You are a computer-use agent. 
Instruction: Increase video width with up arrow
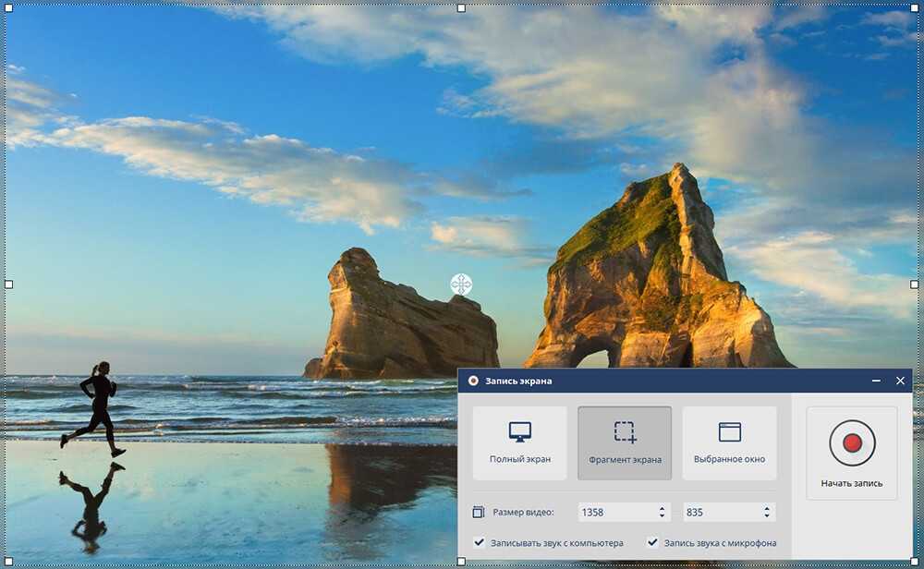pos(662,508)
